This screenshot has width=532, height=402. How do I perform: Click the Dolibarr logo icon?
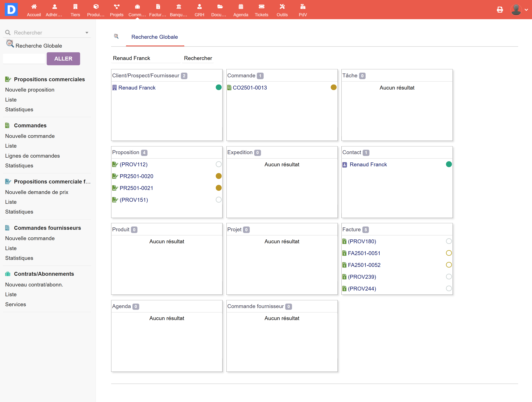click(11, 9)
